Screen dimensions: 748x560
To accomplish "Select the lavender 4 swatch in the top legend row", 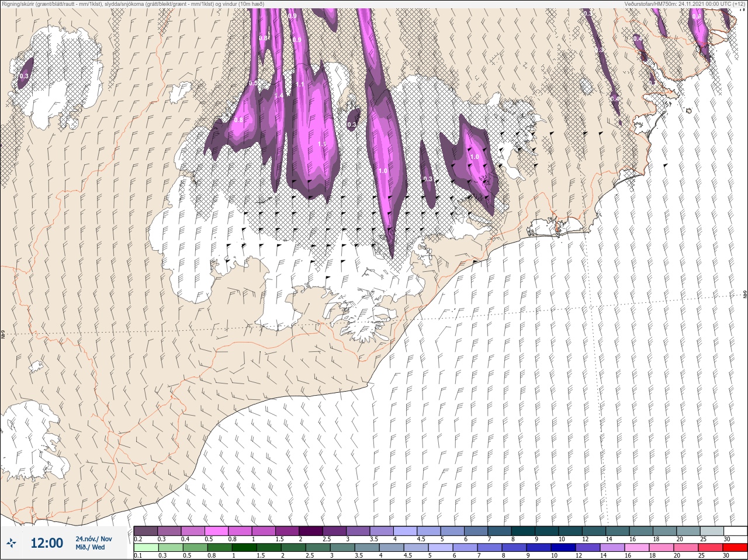I will pos(405,531).
